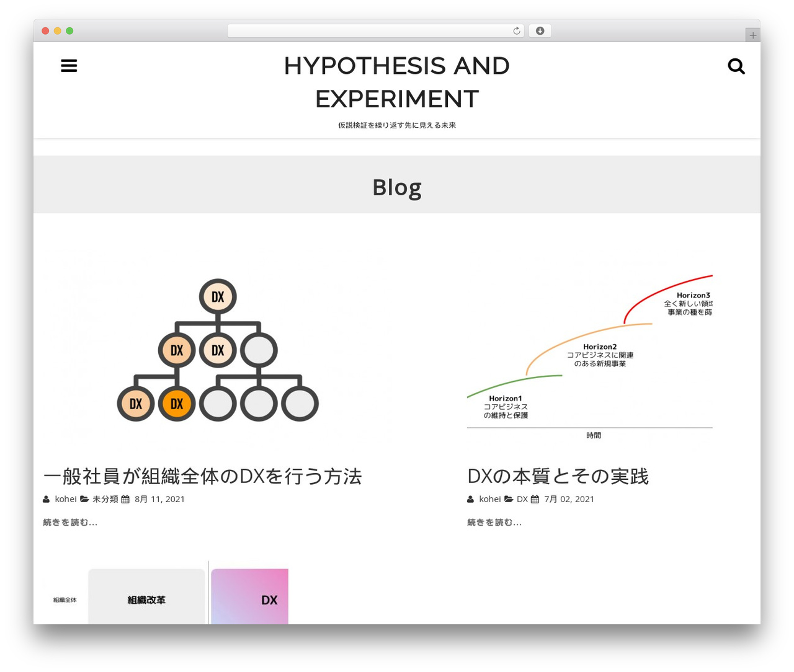Open the 7月 02, 2021 date link
Image resolution: width=794 pixels, height=672 pixels.
coord(569,499)
